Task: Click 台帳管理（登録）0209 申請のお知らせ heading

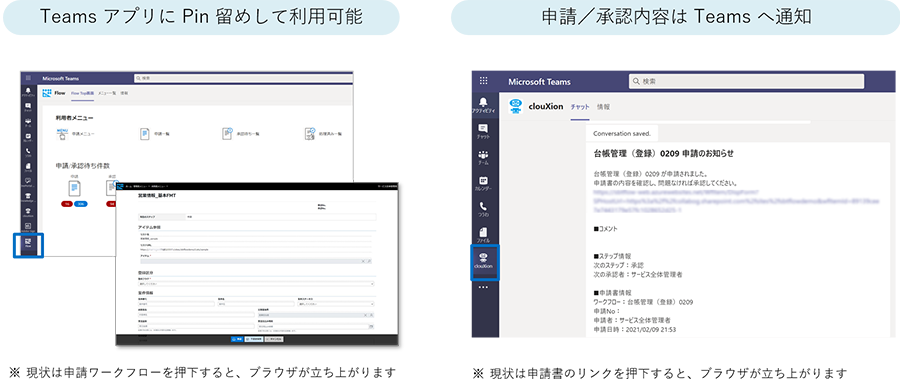Action: 664,153
